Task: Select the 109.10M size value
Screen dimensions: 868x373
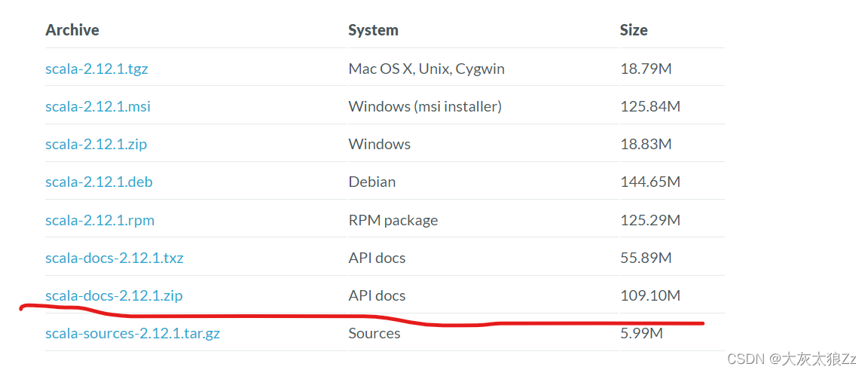Action: (650, 295)
